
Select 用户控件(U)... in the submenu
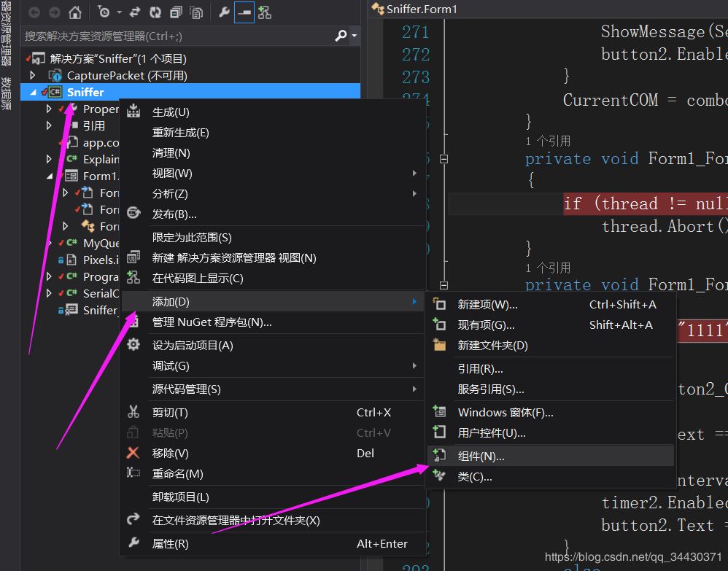[x=551, y=432]
